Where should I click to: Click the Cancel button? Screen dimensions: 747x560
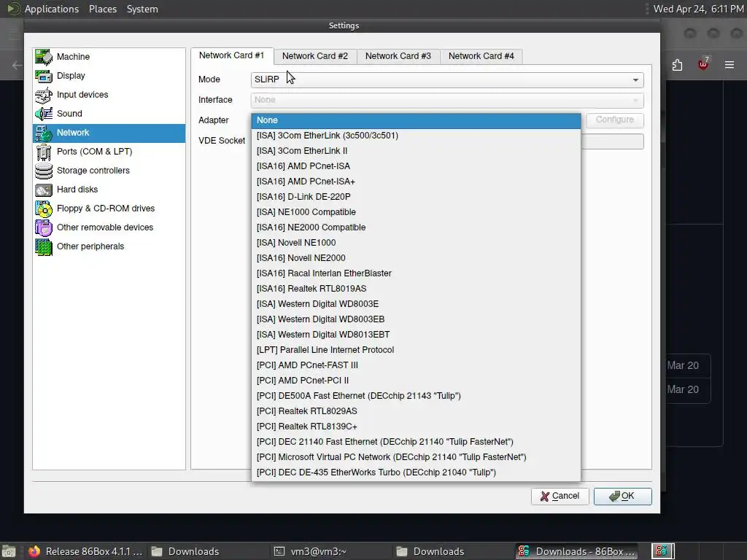560,496
